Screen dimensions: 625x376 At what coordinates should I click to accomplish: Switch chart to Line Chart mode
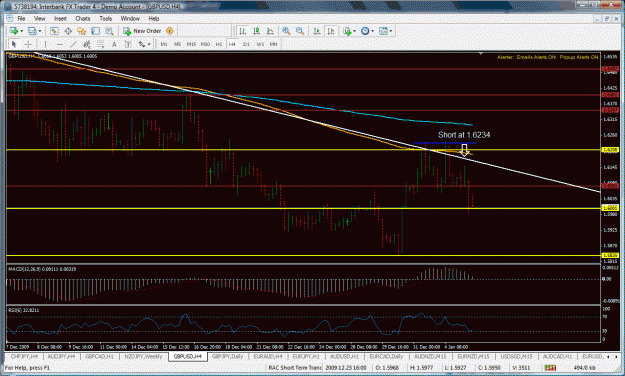point(270,31)
